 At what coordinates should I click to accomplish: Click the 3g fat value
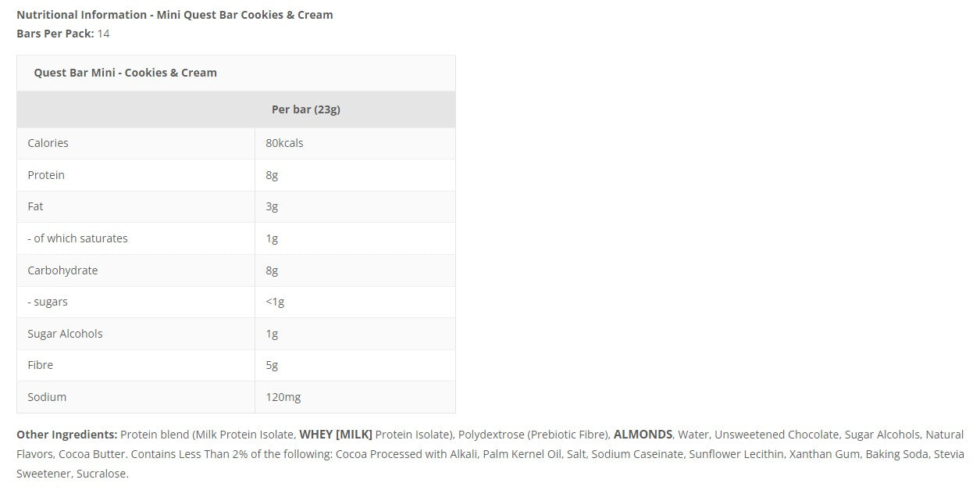(x=272, y=206)
